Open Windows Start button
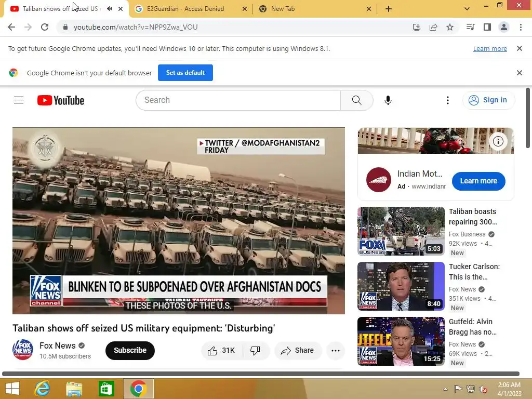532x399 pixels. [12, 389]
